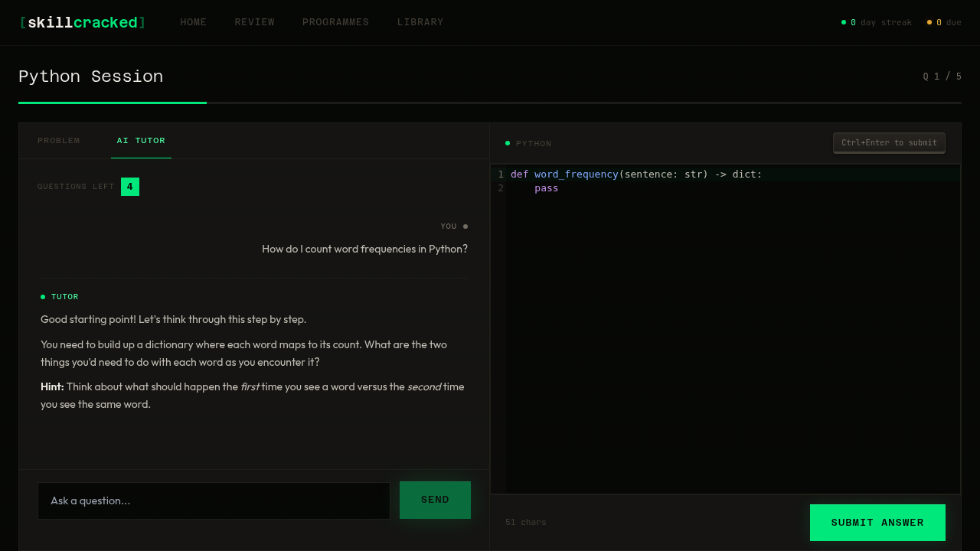
Task: Click the YOU label in chat
Action: pyautogui.click(x=449, y=227)
